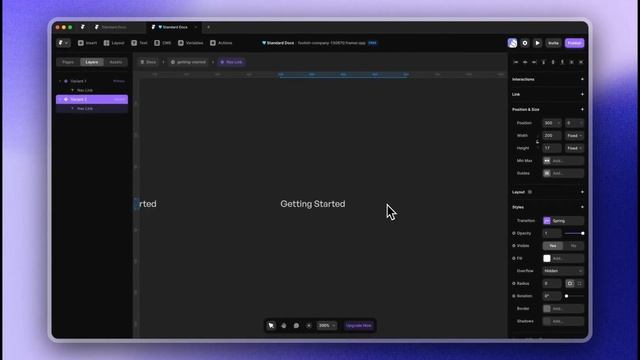640x360 pixels.
Task: Open the Width sizing Fixed dropdown
Action: click(574, 136)
